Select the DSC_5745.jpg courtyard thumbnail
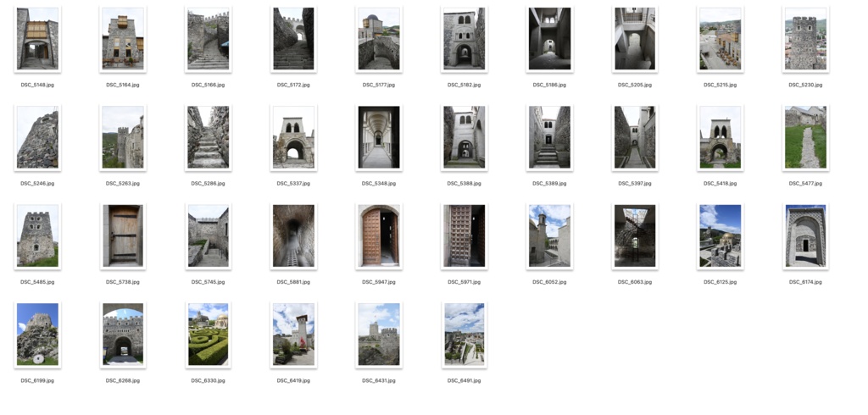 coord(209,235)
